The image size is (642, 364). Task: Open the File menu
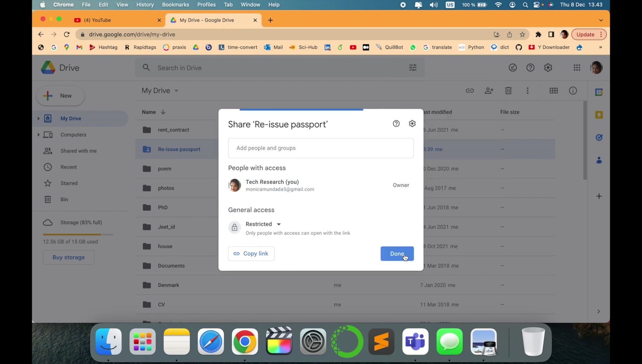[x=86, y=5]
